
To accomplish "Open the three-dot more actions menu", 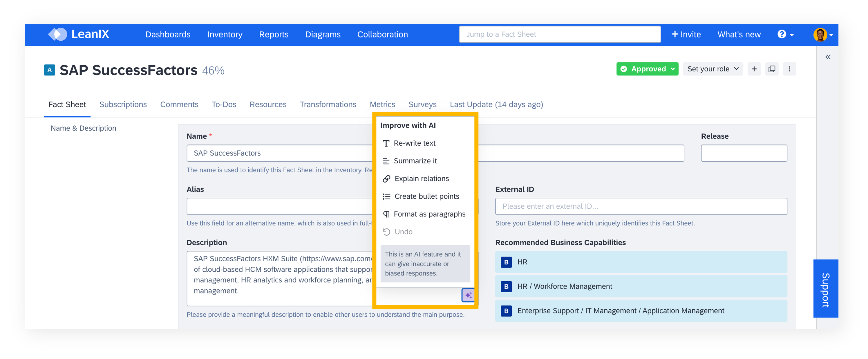I will [789, 69].
